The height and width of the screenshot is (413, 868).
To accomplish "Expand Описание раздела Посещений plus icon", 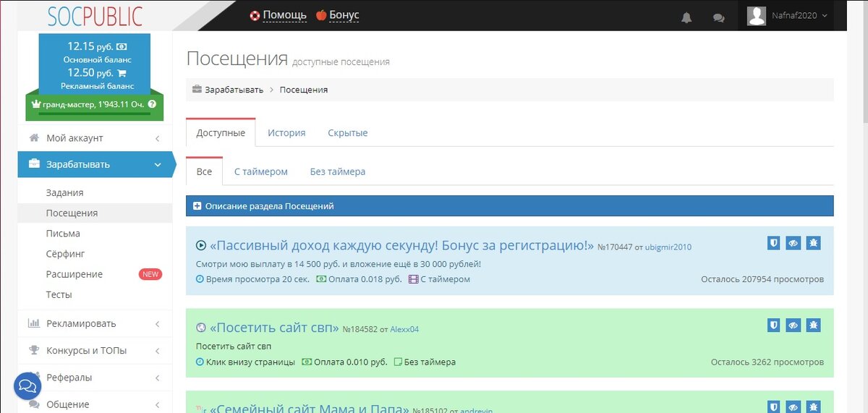I will tap(197, 206).
